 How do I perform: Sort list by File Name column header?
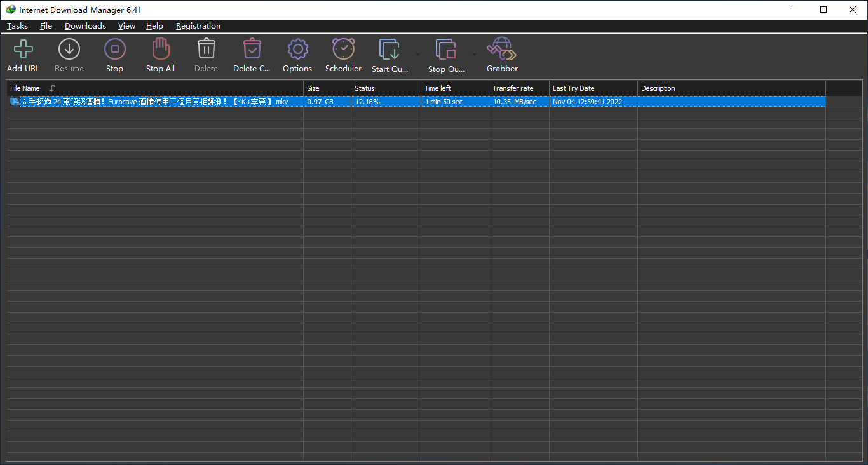(x=25, y=88)
